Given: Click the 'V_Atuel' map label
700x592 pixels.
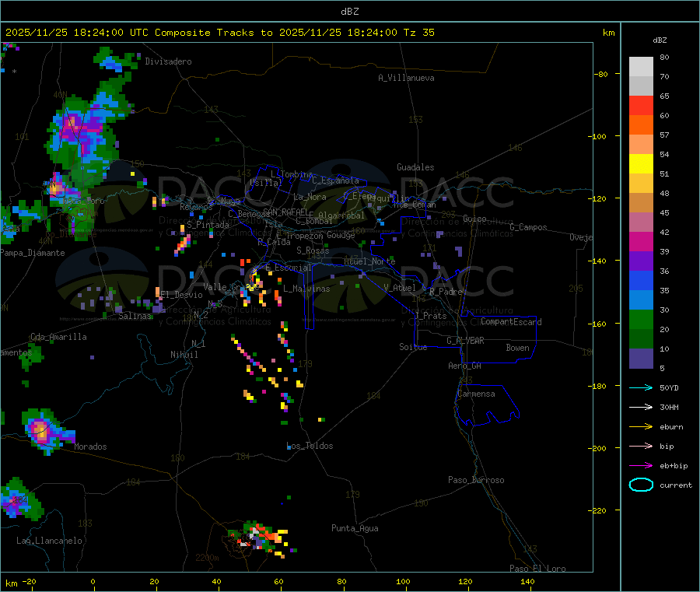Looking at the screenshot, I should tap(400, 288).
